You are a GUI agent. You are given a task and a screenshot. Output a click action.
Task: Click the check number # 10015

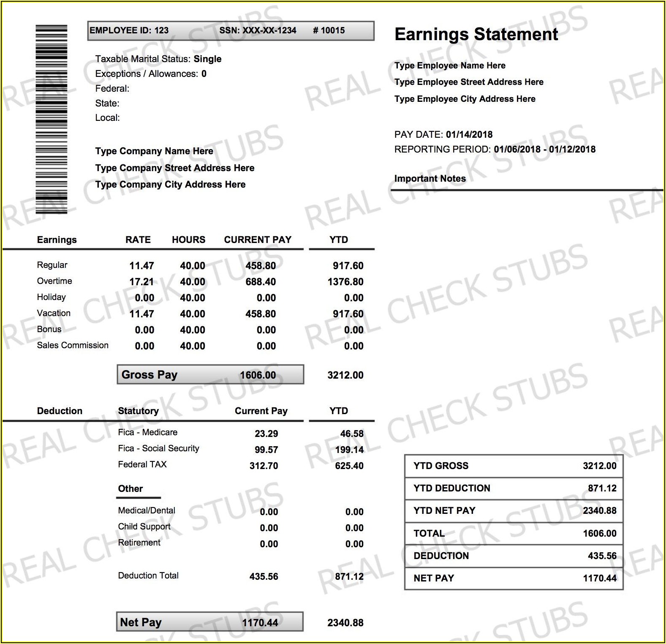[329, 30]
